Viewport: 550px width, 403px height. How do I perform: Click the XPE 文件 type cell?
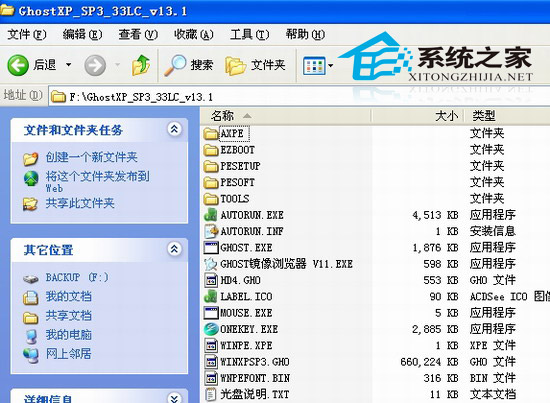[492, 345]
